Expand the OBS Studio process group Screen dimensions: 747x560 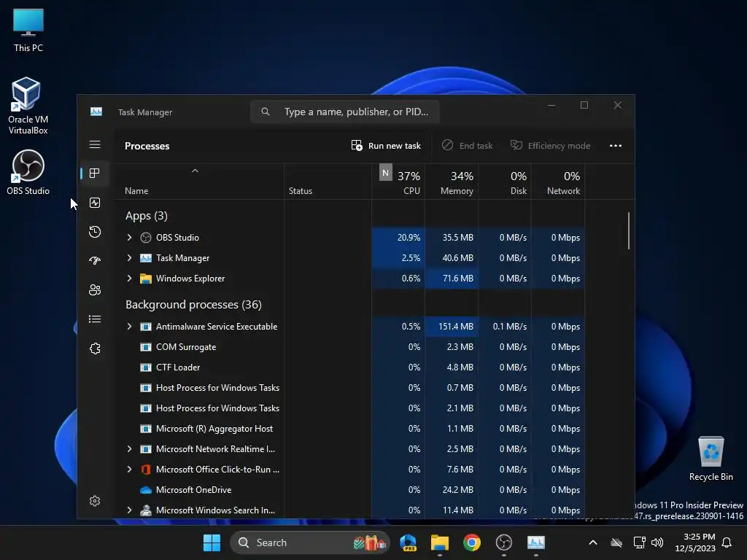point(129,237)
